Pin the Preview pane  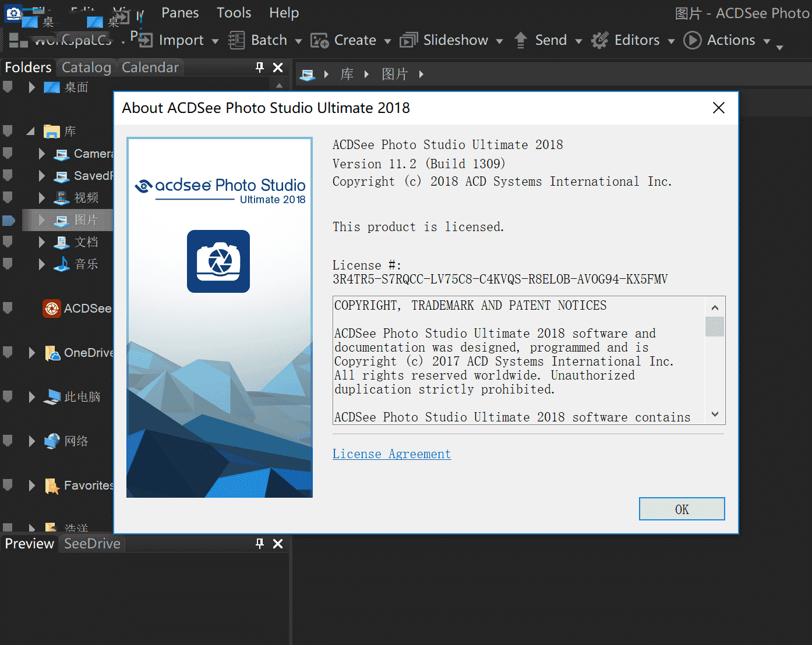(x=260, y=544)
